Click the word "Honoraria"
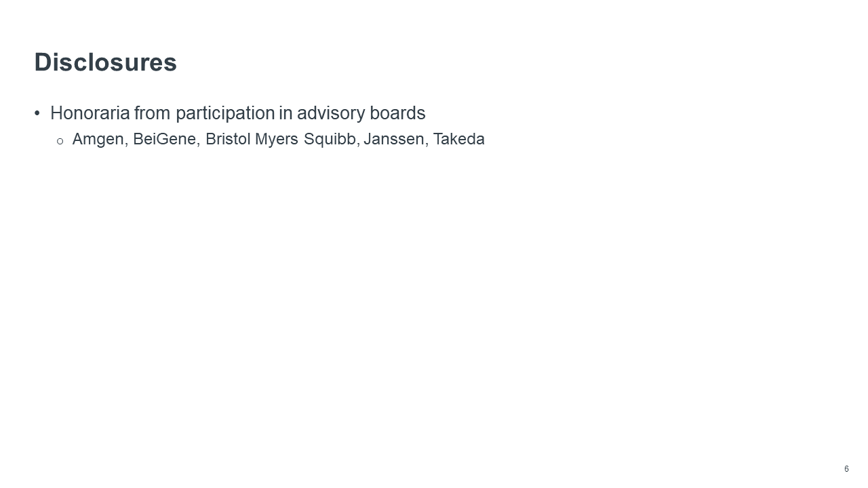The height and width of the screenshot is (488, 868). coord(94,113)
